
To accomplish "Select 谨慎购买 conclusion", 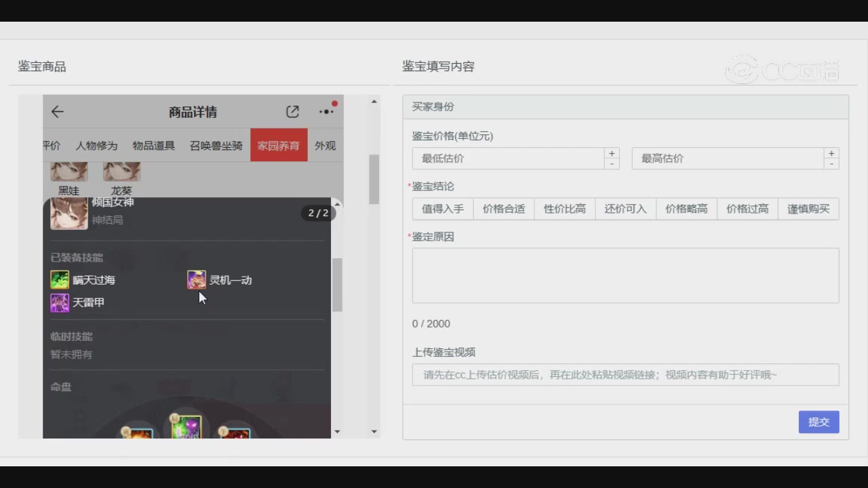I will 808,209.
